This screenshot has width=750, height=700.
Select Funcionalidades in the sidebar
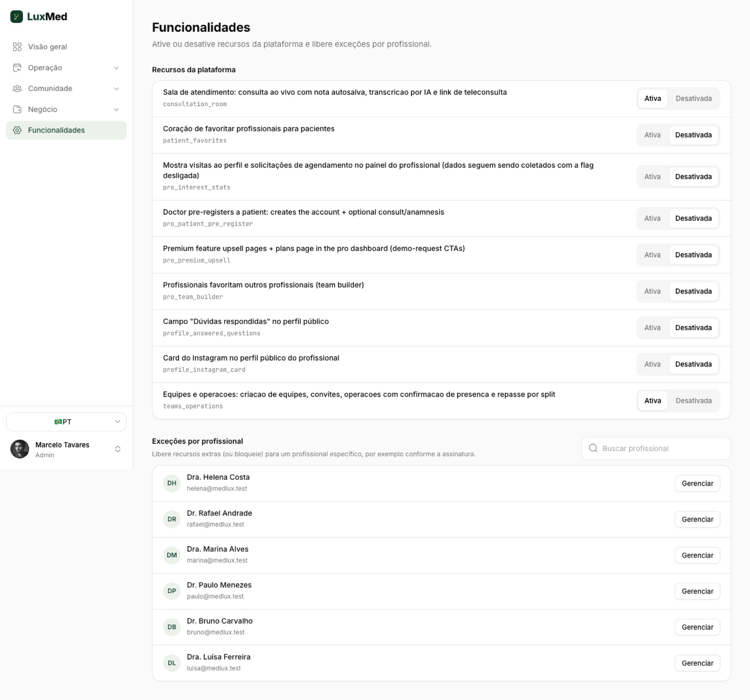[x=66, y=130]
